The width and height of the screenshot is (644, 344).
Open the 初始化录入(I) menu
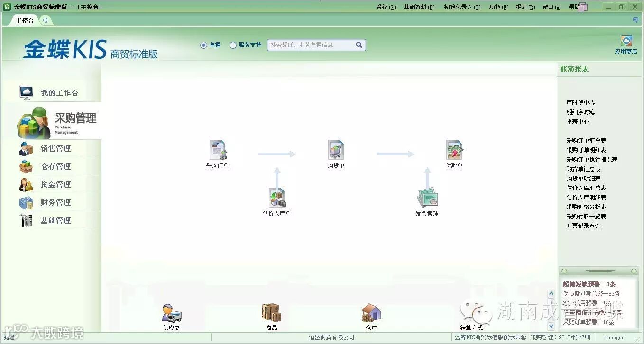pyautogui.click(x=462, y=7)
